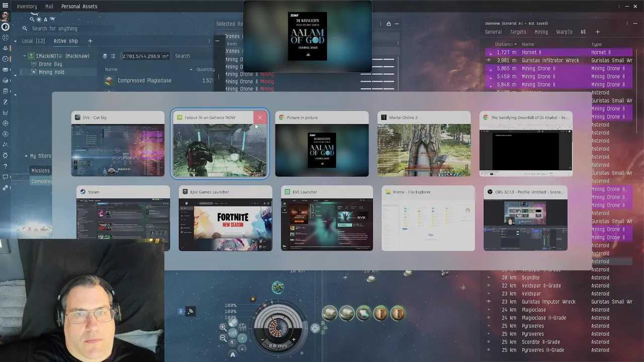644x362 pixels.
Task: Click the magnifier icon above Search for anything
Action: point(32,20)
